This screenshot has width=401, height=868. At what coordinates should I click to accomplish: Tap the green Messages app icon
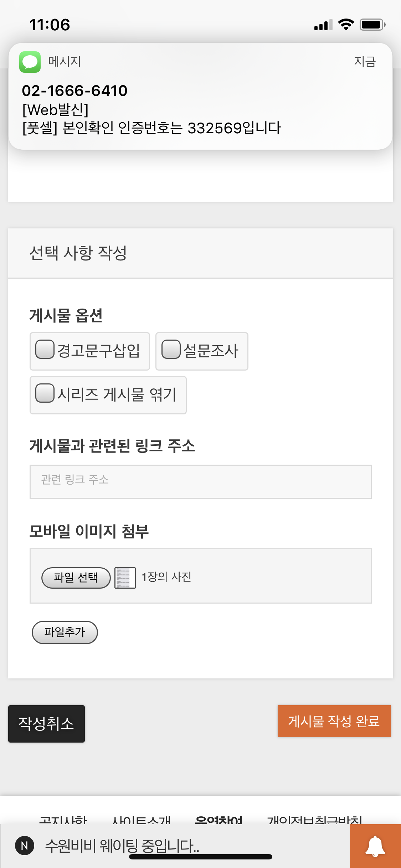[x=30, y=62]
